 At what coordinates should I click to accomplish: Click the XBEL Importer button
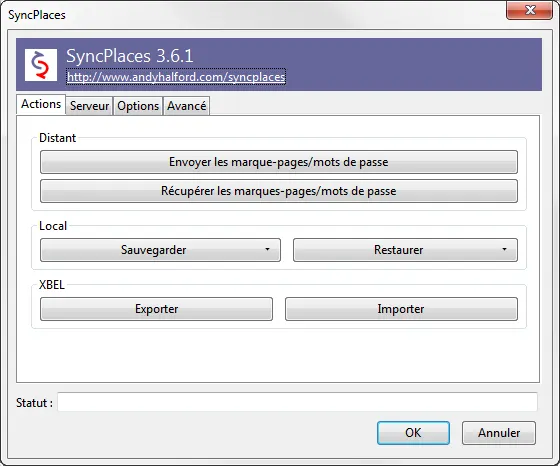coord(401,309)
